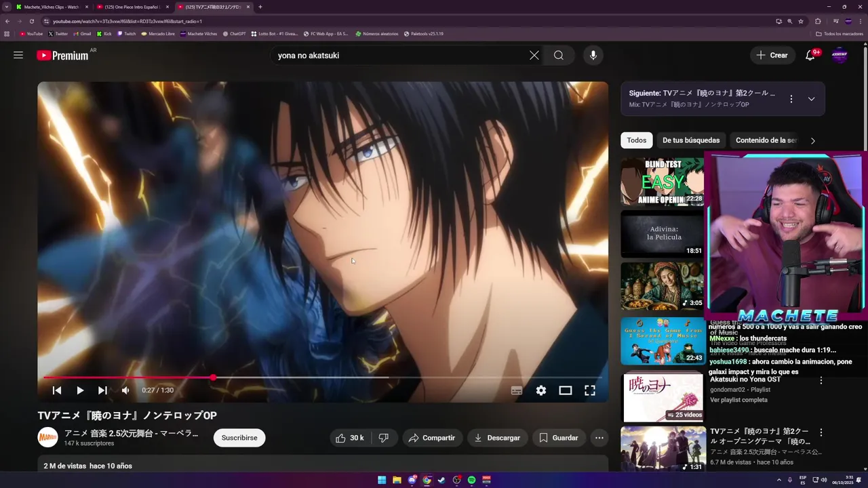Open the extensions puzzle icon
This screenshot has width=868, height=488.
(x=818, y=21)
